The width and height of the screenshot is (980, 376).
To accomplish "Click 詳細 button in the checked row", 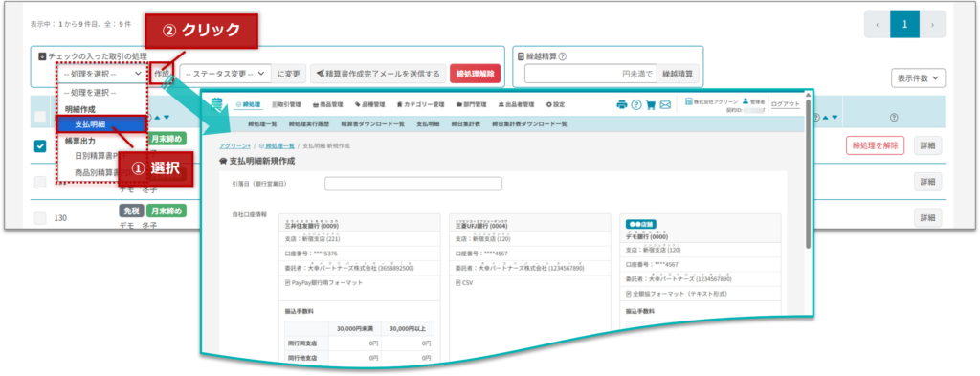I will click(x=927, y=145).
